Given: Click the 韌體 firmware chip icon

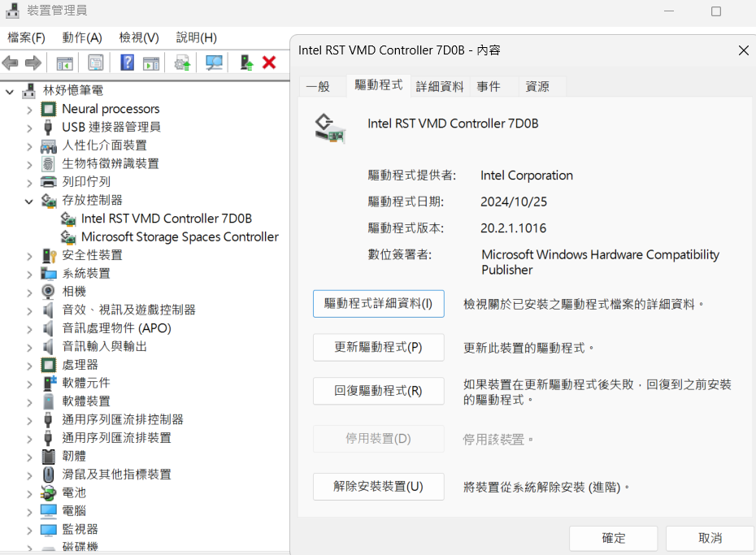Looking at the screenshot, I should (49, 456).
